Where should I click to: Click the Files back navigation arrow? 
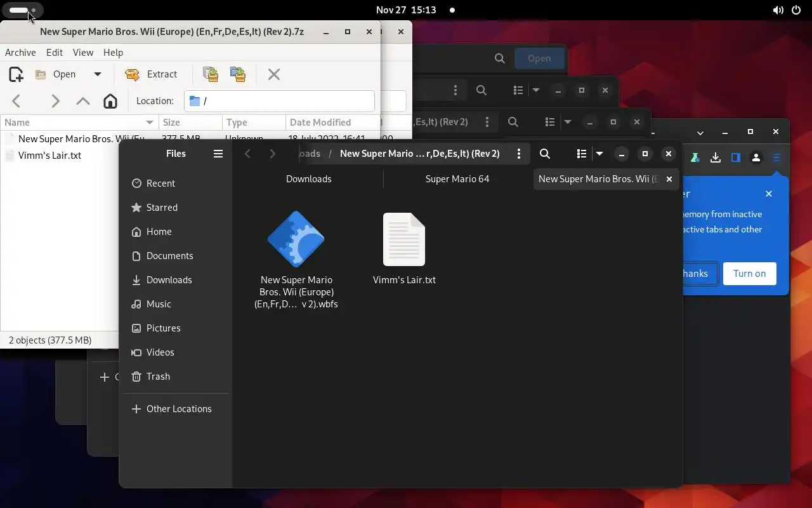tap(248, 154)
